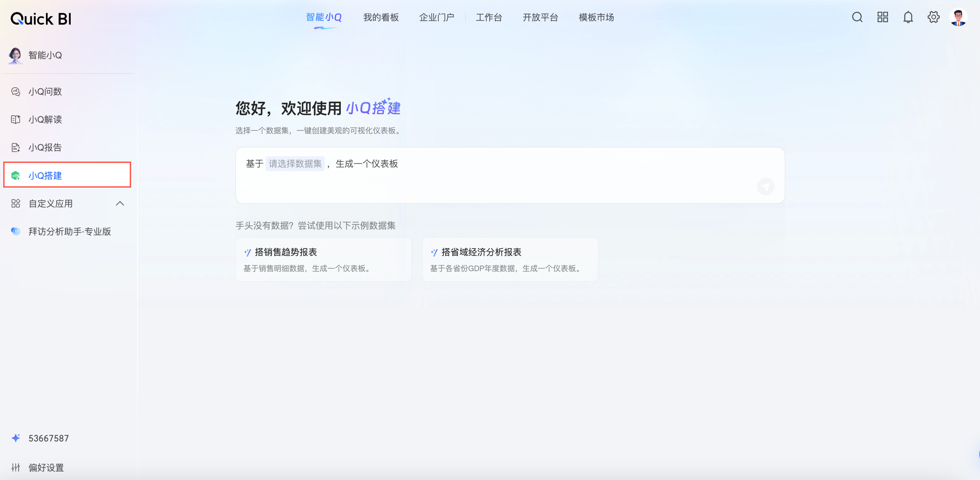Select 小Q搭建 in the sidebar
Screen dimensions: 980x480
click(x=67, y=175)
